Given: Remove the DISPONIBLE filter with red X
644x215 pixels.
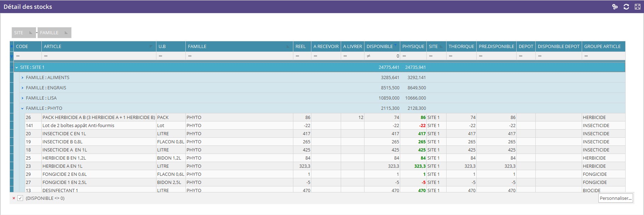Looking at the screenshot, I should click(x=14, y=198).
